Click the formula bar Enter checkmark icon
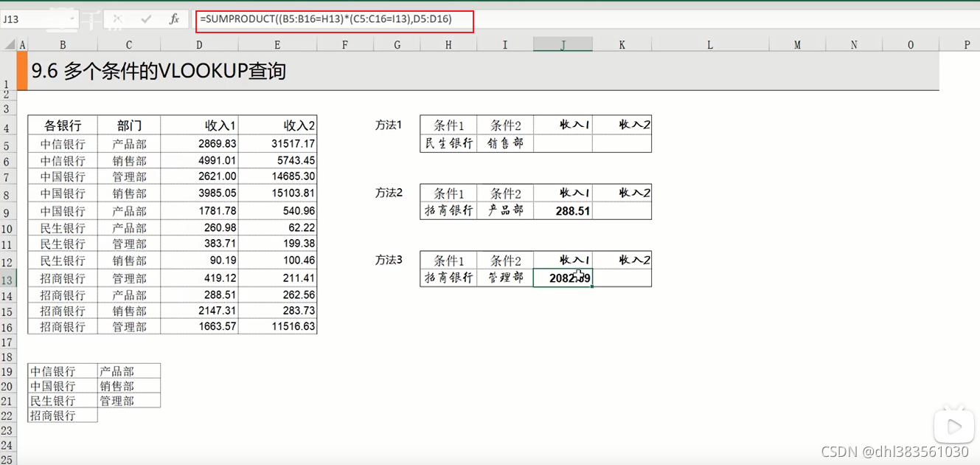 click(x=146, y=19)
